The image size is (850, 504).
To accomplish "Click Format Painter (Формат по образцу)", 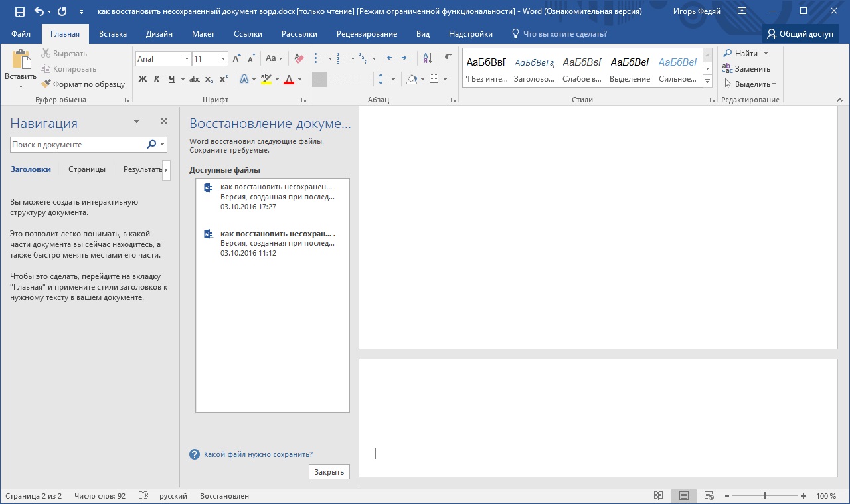I will click(x=83, y=84).
